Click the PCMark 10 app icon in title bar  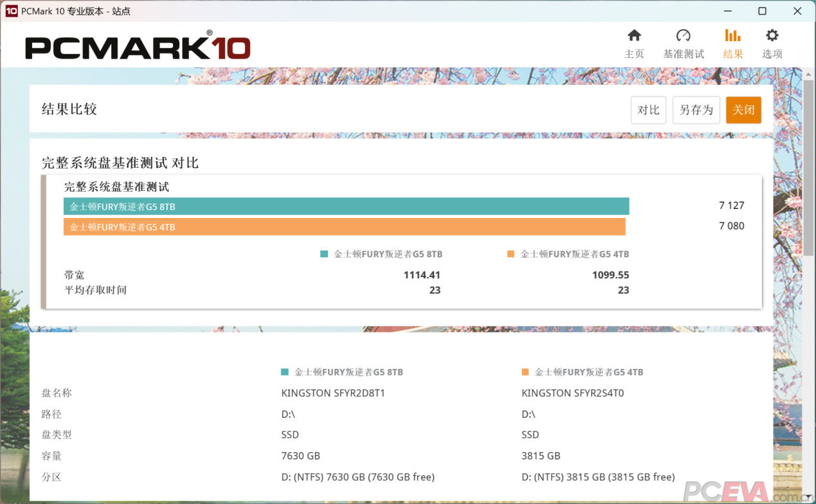(x=10, y=11)
